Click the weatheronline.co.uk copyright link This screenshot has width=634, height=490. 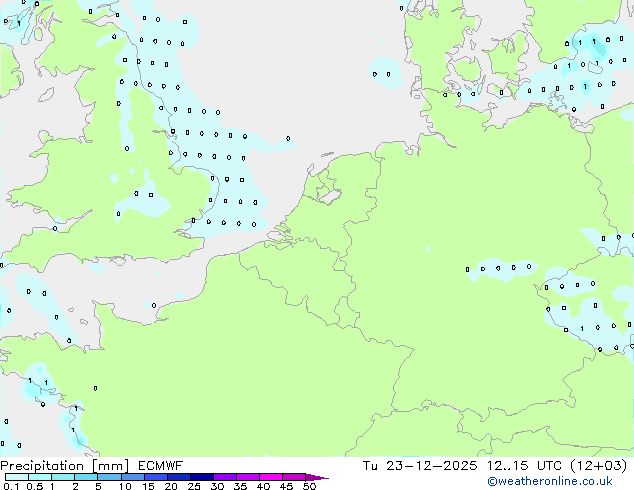pyautogui.click(x=549, y=481)
